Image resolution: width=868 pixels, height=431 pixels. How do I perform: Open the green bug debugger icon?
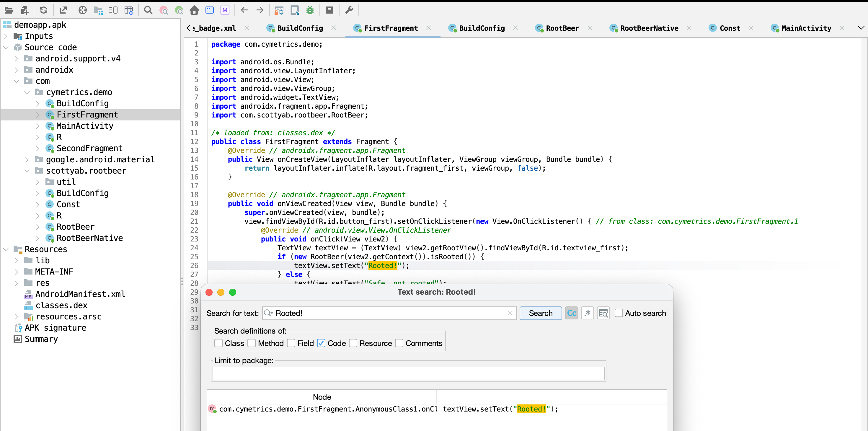310,10
